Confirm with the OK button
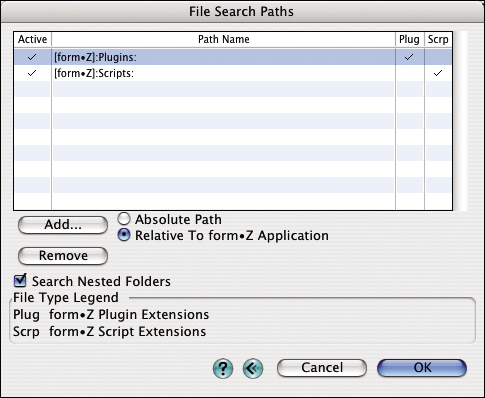 pos(422,368)
